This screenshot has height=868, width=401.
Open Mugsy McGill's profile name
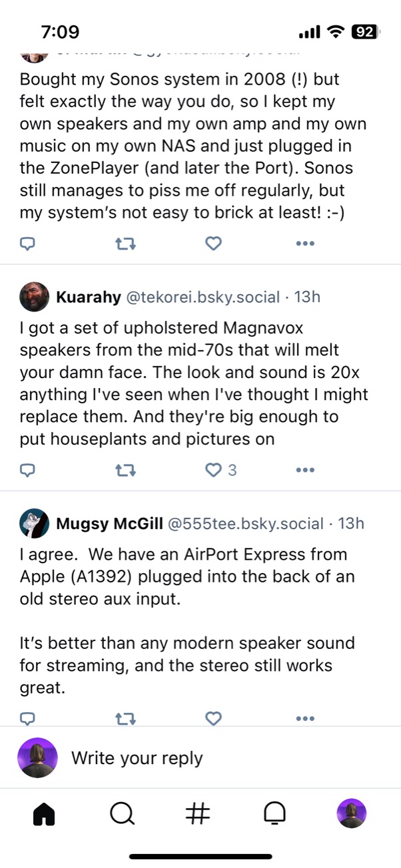pyautogui.click(x=109, y=524)
